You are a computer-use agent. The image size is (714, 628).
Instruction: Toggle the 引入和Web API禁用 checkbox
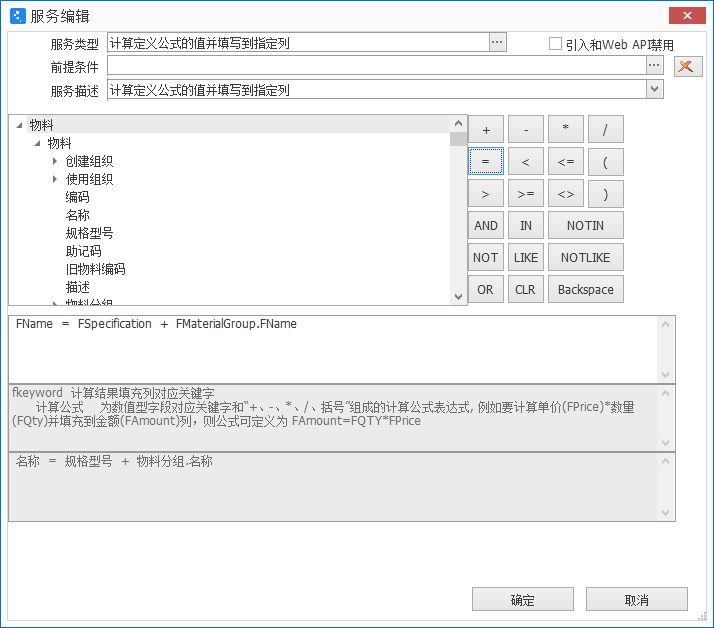(555, 44)
